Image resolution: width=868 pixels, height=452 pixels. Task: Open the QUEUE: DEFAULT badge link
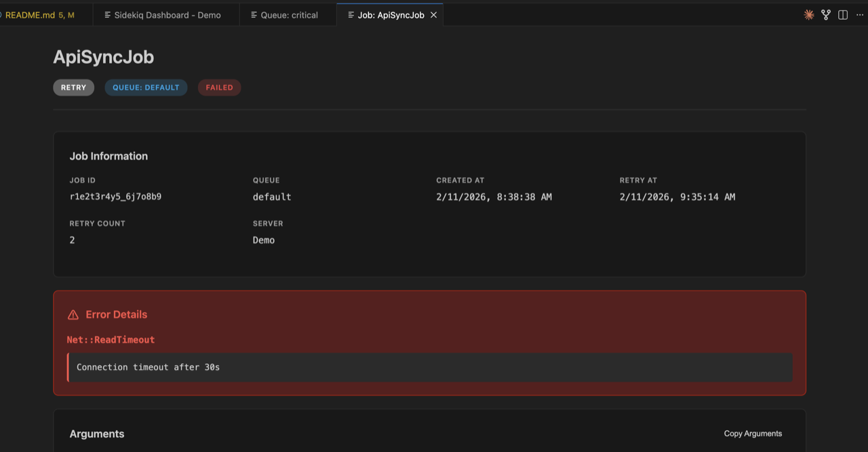[146, 87]
